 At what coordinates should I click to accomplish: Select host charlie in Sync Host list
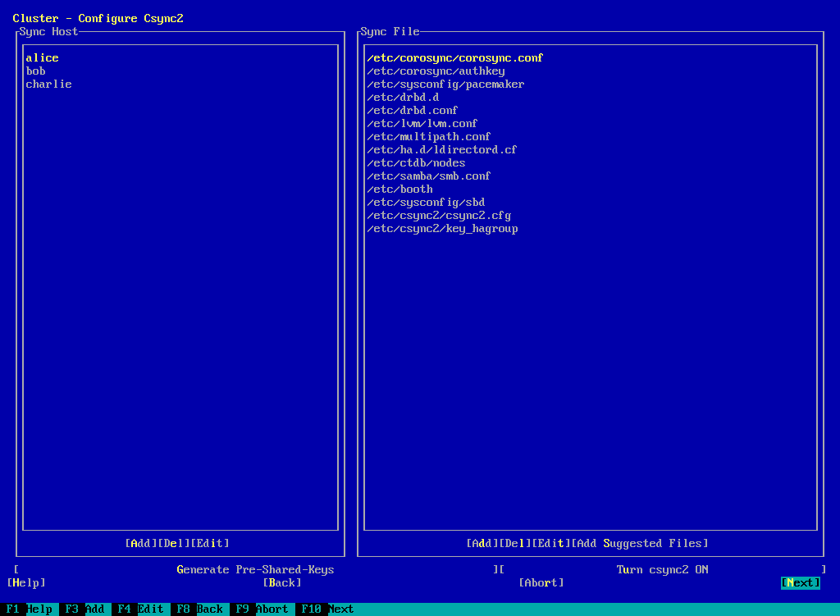[49, 84]
